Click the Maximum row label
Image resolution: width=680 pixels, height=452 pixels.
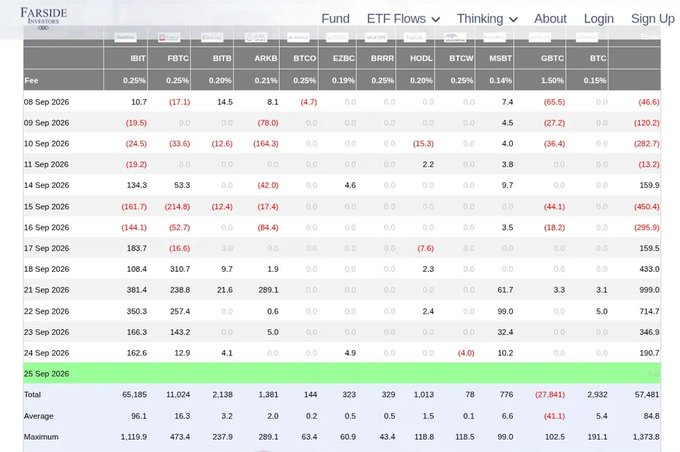pos(41,436)
